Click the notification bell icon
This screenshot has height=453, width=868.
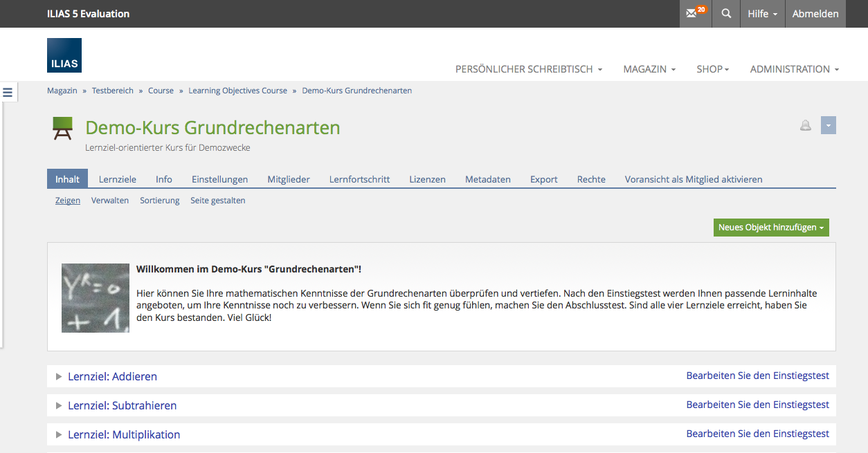[x=805, y=126]
